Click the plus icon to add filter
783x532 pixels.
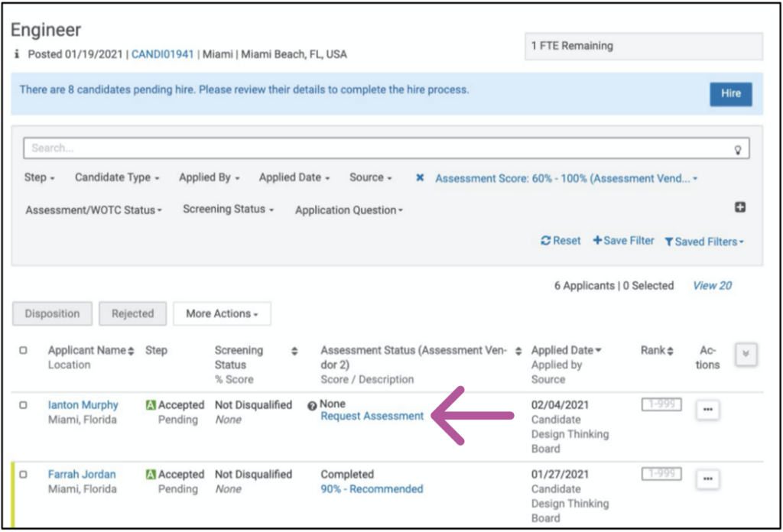point(739,207)
